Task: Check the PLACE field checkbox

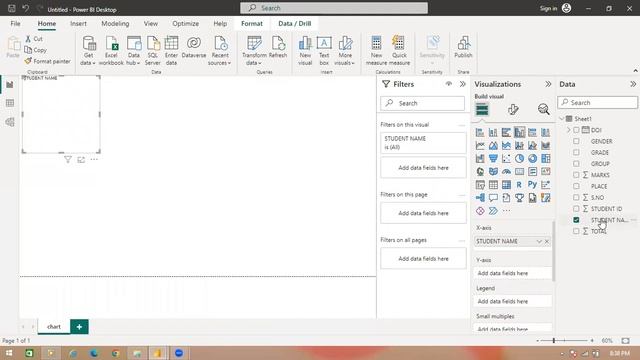Action: tap(576, 186)
